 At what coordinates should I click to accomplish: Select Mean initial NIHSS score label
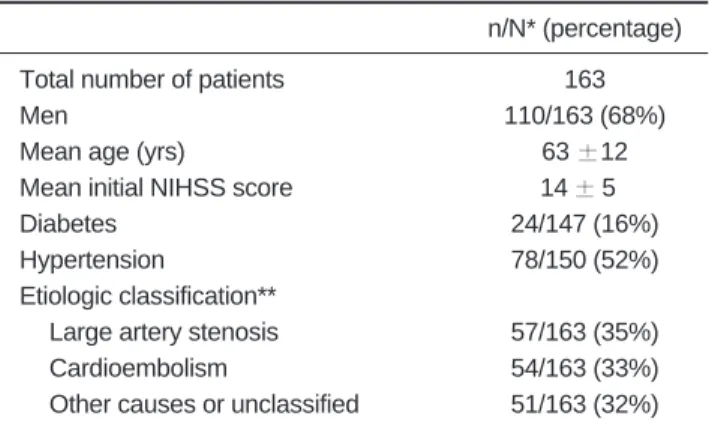pos(156,188)
